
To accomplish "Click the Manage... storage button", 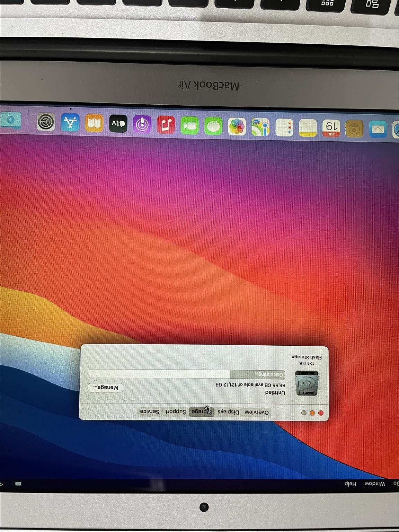I will pyautogui.click(x=106, y=388).
